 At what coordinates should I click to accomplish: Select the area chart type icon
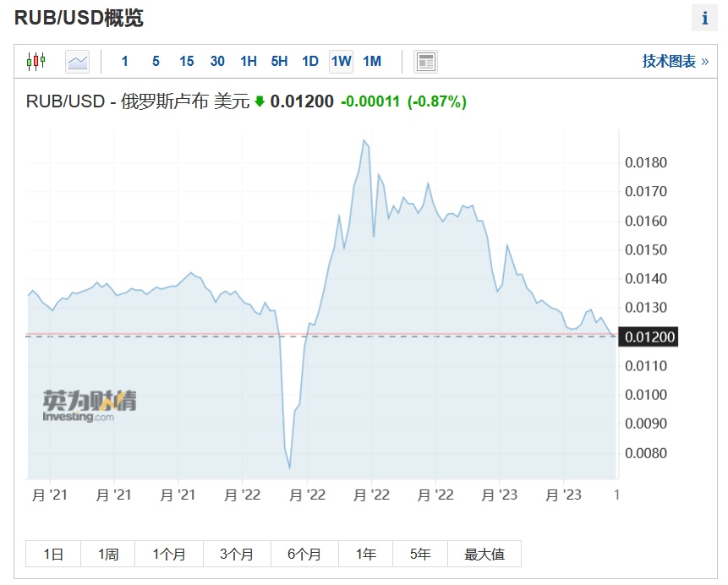[78, 62]
